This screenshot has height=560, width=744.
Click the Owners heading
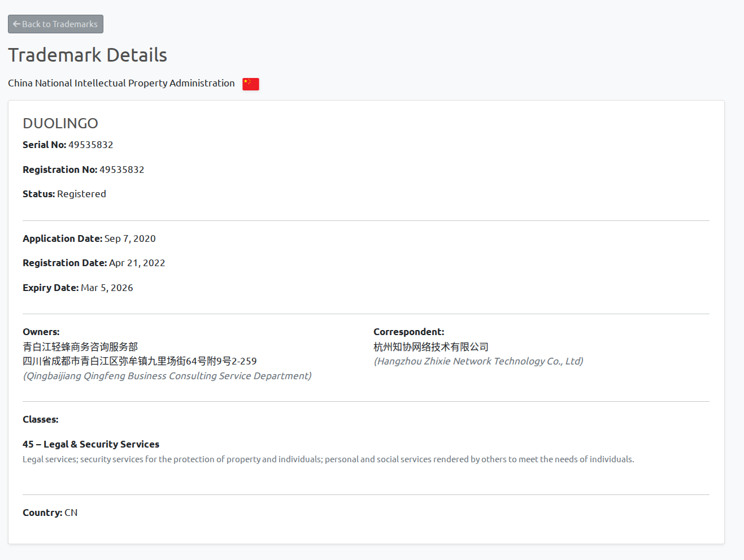(41, 332)
